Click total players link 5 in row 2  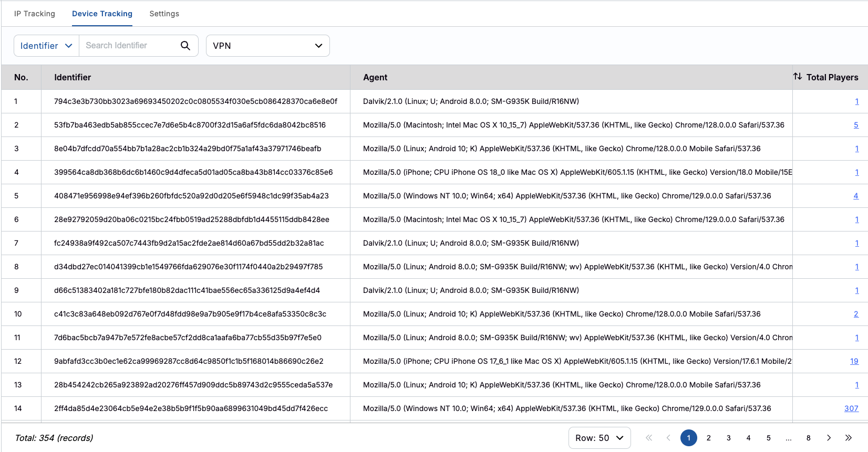tap(856, 125)
